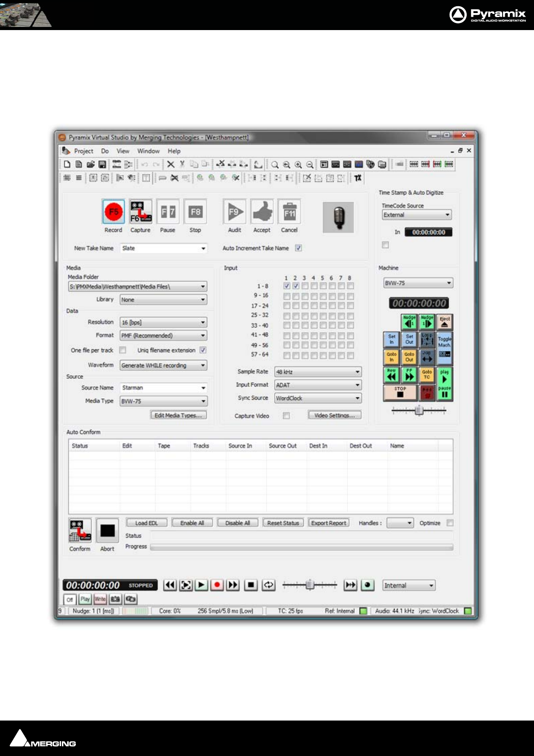Image resolution: width=534 pixels, height=756 pixels.
Task: Click the F7 Pause icon
Action: [x=168, y=211]
